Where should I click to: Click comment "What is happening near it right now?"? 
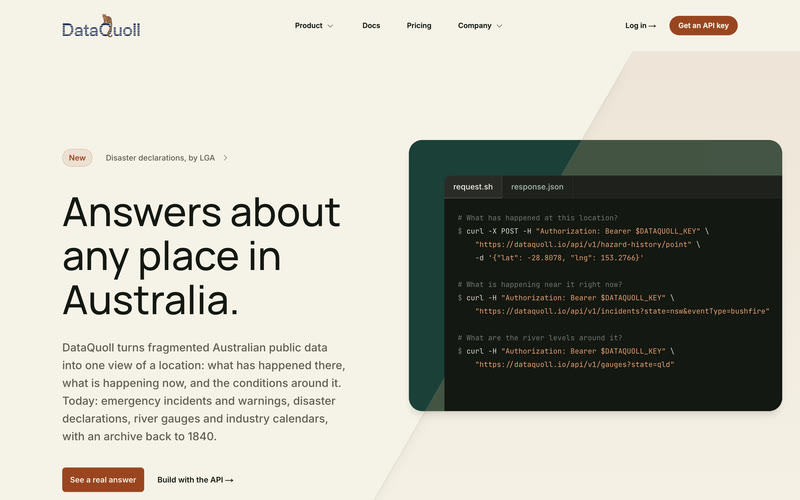click(x=540, y=284)
